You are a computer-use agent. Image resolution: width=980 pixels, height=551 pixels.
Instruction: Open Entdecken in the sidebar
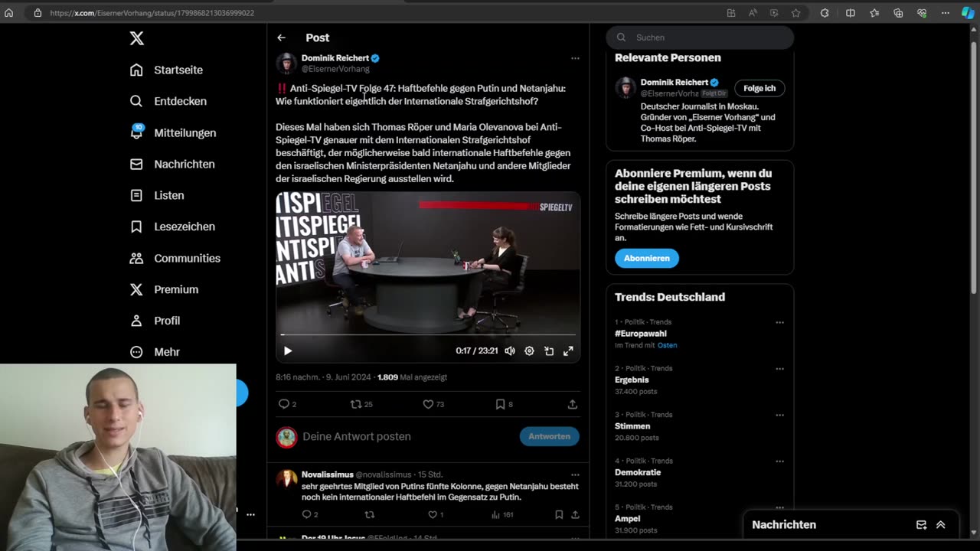(x=168, y=101)
